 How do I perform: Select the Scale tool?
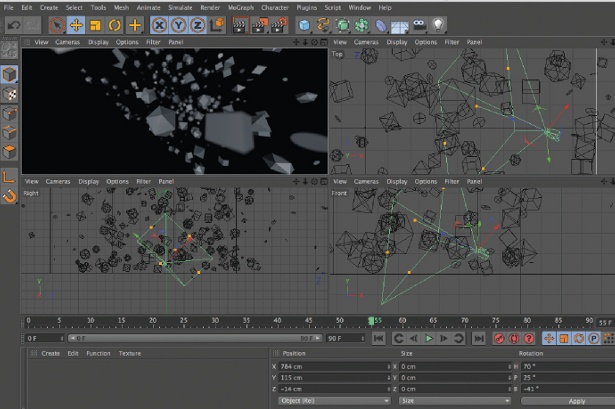click(x=96, y=24)
